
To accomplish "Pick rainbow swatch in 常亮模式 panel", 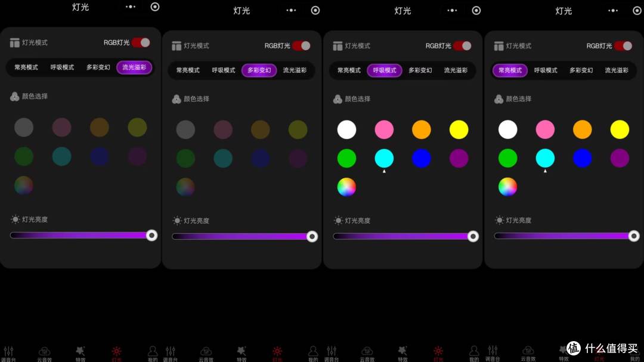I will [x=507, y=187].
